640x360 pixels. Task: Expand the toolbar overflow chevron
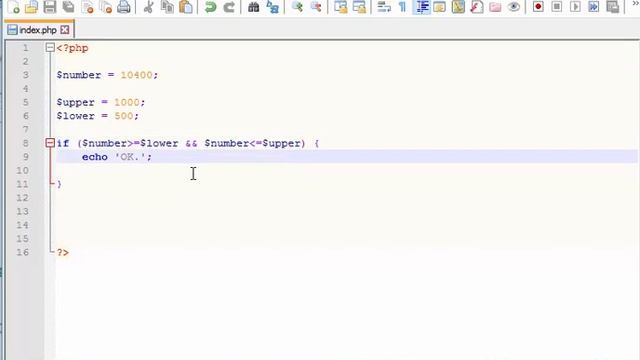(x=635, y=4)
